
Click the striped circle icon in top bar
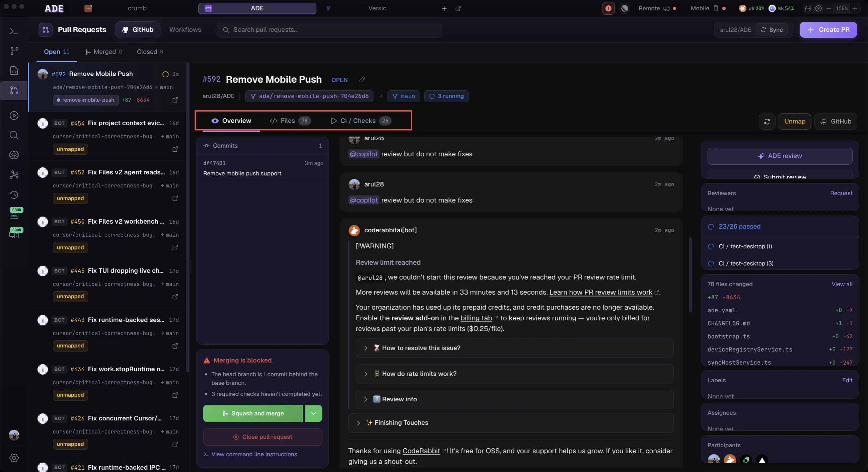tap(625, 8)
